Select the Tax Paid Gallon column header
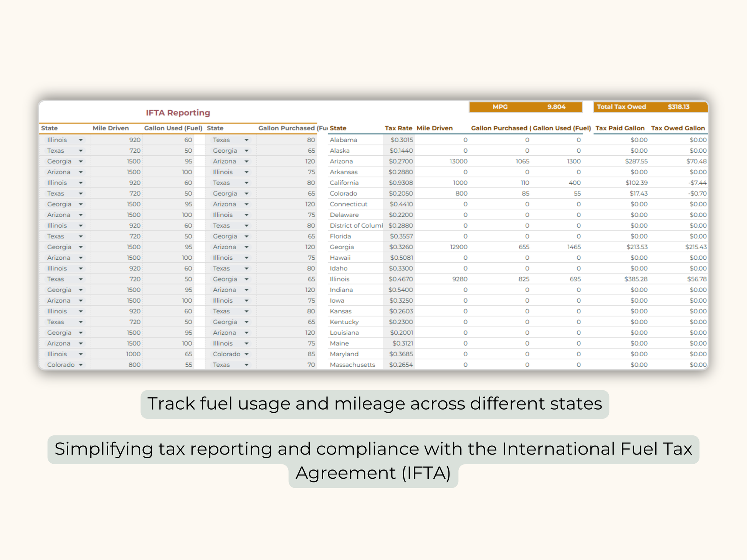This screenshot has height=560, width=747. [x=620, y=128]
